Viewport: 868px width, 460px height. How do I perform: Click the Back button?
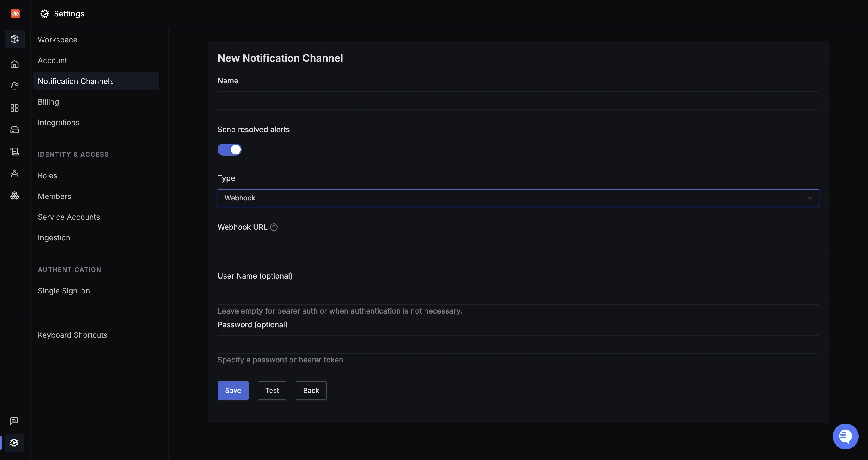311,391
